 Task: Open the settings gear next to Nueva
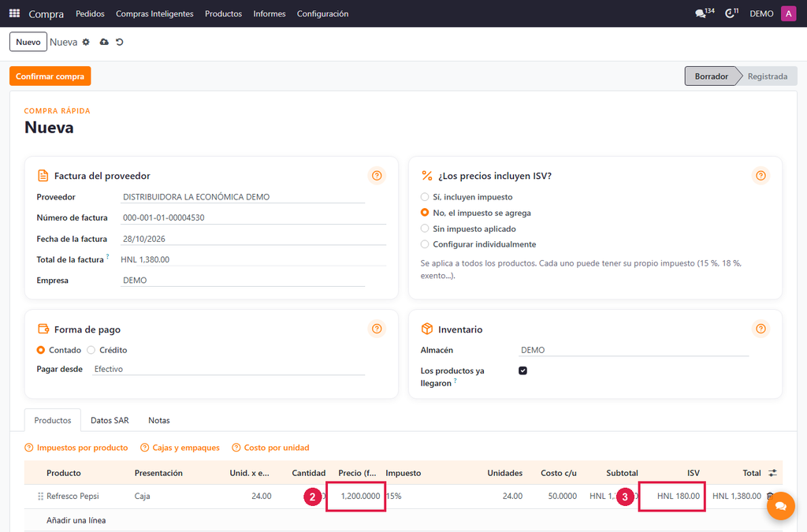86,43
